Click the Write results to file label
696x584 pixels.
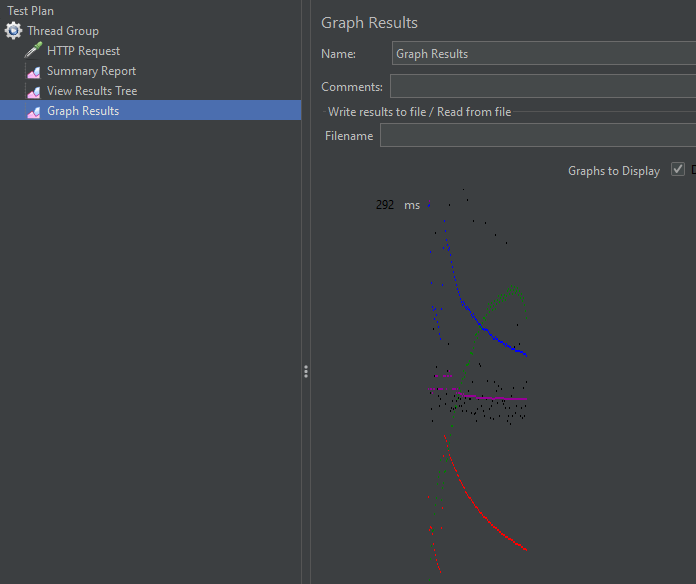coord(419,112)
